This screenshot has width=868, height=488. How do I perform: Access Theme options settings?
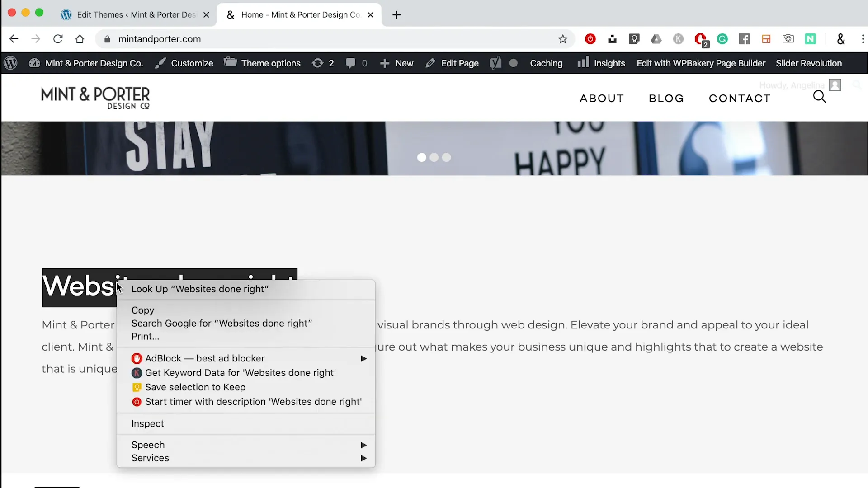coord(271,62)
